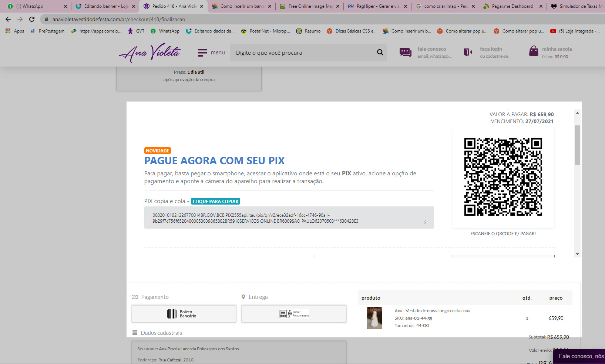Click the scroll-down arrow in PIX panel
605x364 pixels.
point(577,255)
